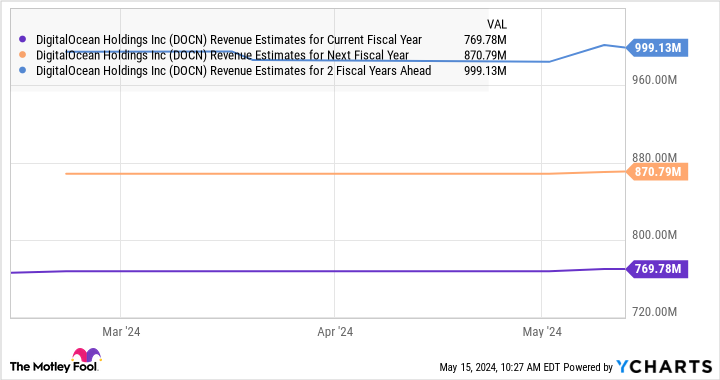Click the blue 2 Fiscal Years Ahead legend dot
The width and height of the screenshot is (720, 380).
point(22,71)
